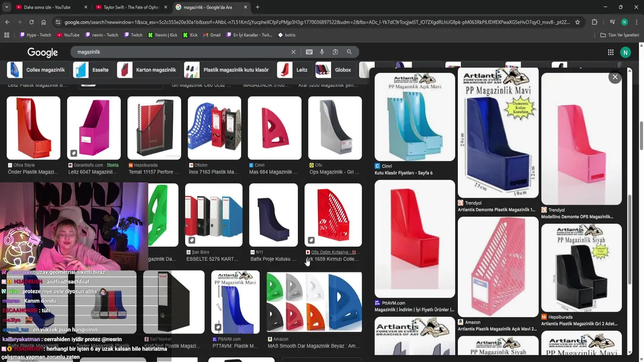Viewport: 644px width, 362px height.
Task: Click the address bar URL
Action: pos(317,22)
